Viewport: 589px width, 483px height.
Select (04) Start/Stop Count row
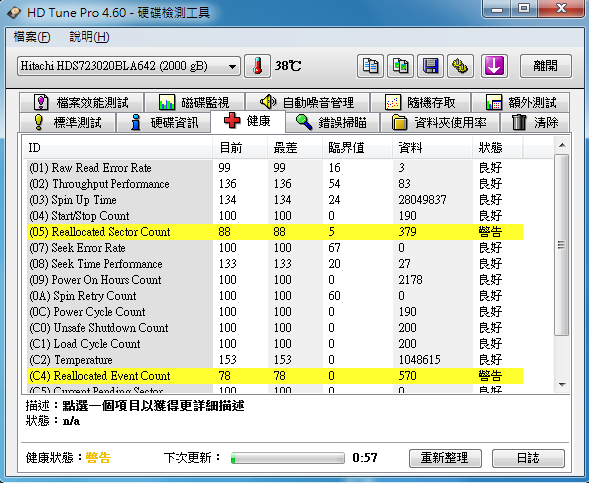pos(275,216)
